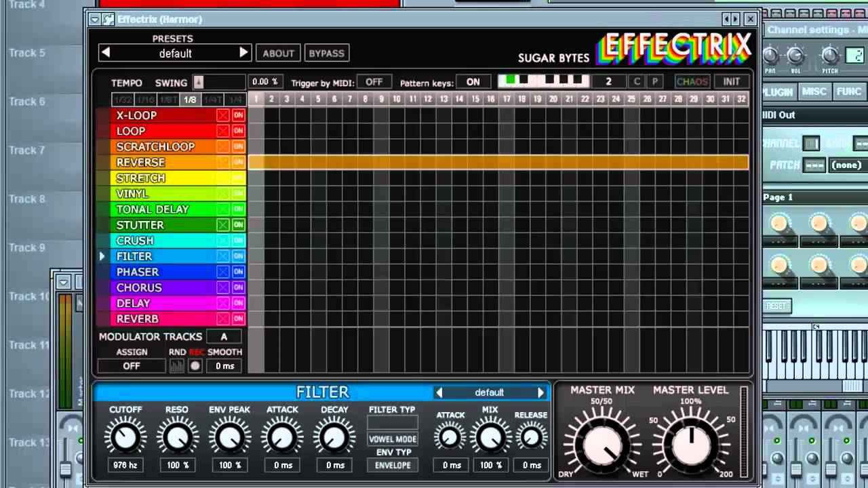The height and width of the screenshot is (488, 868).
Task: Toggle the DELAY track ON switch
Action: pos(238,303)
